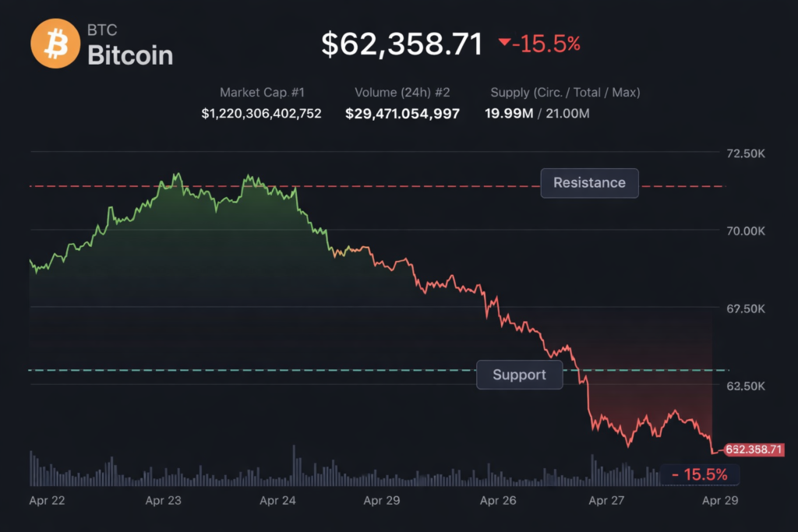Click the Apr 24 date on the time axis

tap(277, 500)
